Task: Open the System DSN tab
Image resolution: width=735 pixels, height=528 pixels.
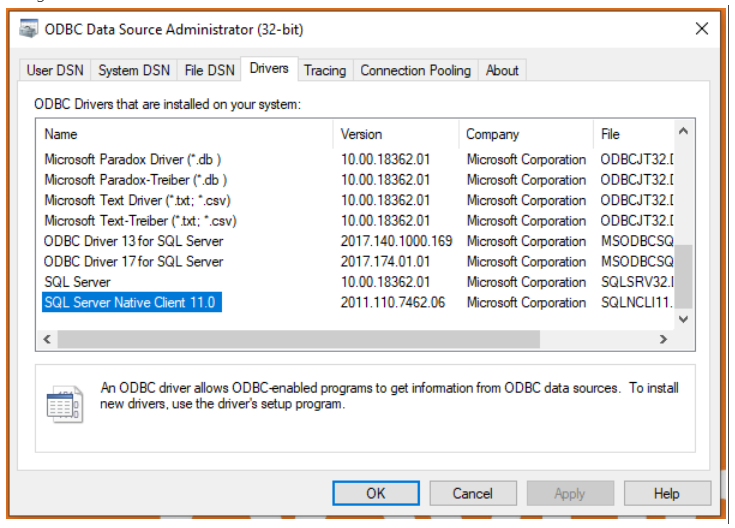Action: click(134, 70)
